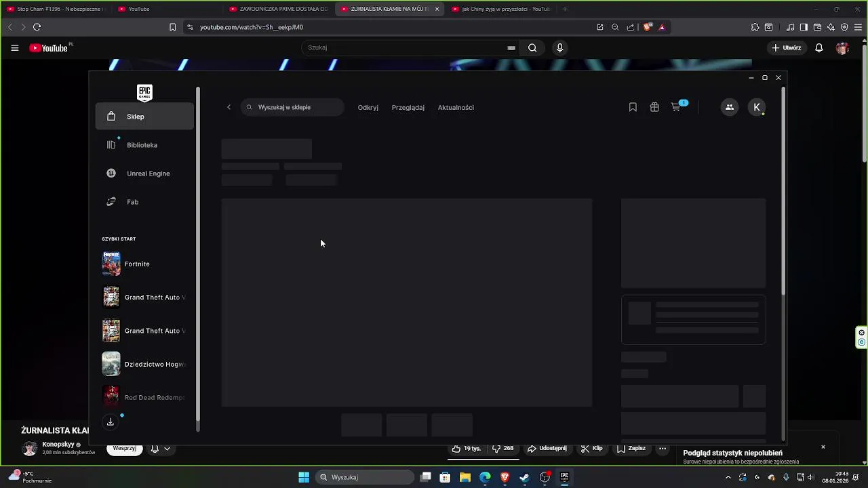This screenshot has height=488, width=868.
Task: Open the Aktualności tab
Action: (x=456, y=107)
